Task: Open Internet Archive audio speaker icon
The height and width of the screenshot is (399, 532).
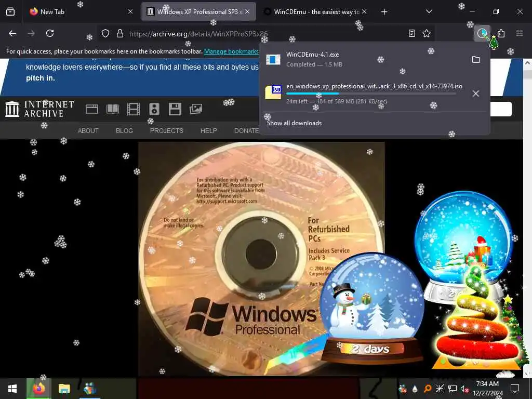Action: coord(154,109)
